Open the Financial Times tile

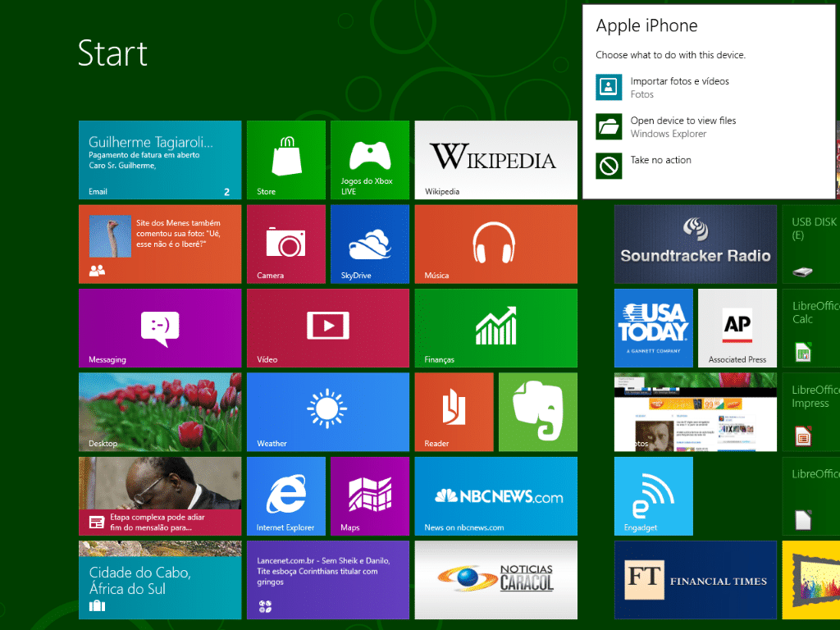coord(695,580)
